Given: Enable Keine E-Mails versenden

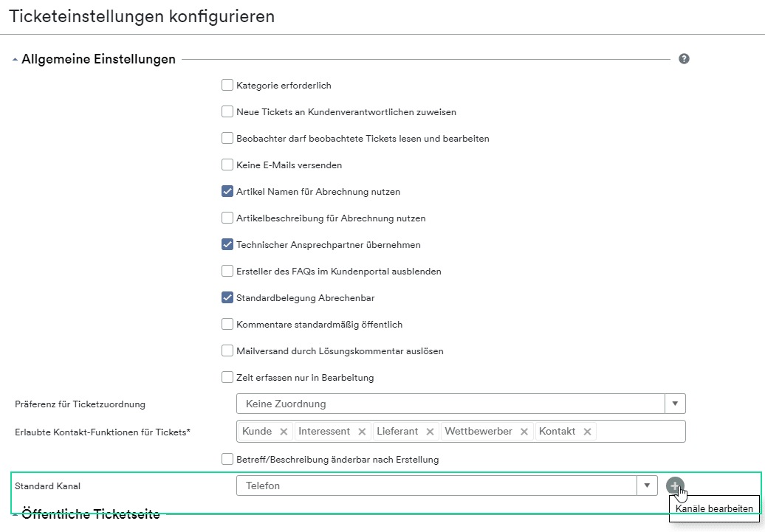Looking at the screenshot, I should pyautogui.click(x=227, y=165).
